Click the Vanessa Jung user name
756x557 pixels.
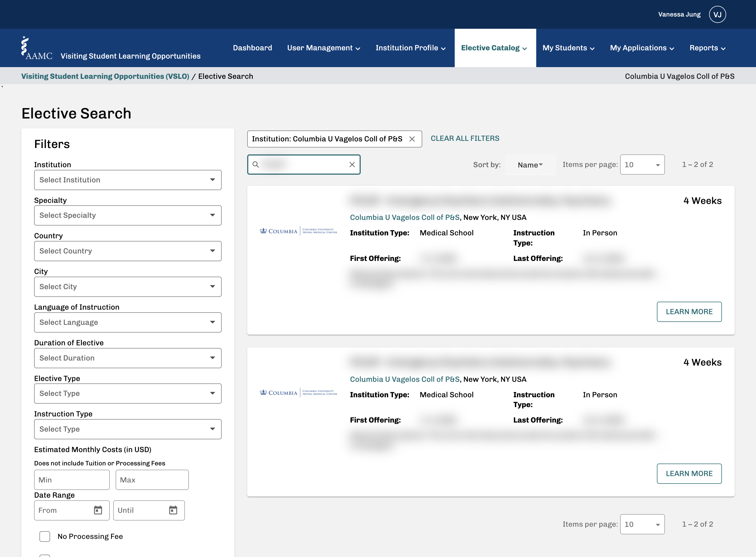pos(680,14)
